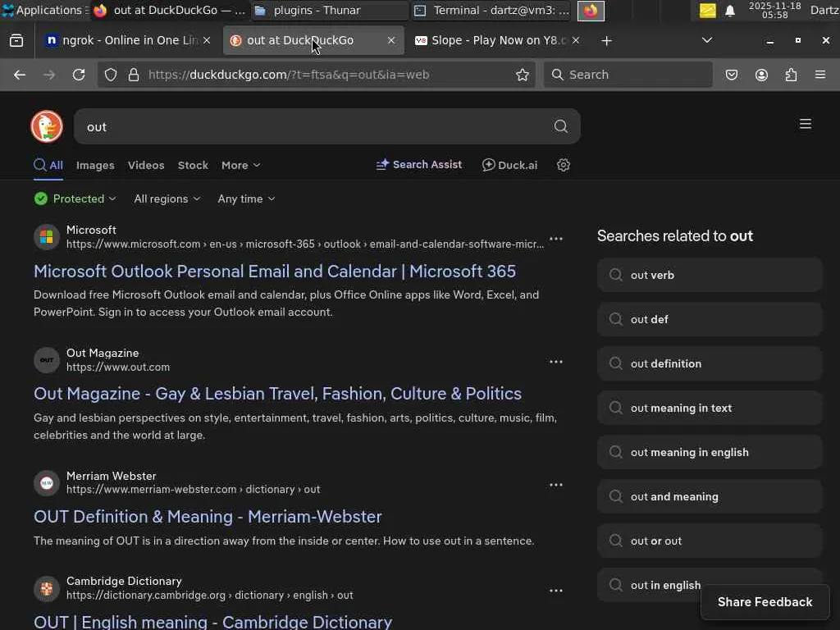Open options for the Microsoft result
The width and height of the screenshot is (840, 630).
[556, 239]
